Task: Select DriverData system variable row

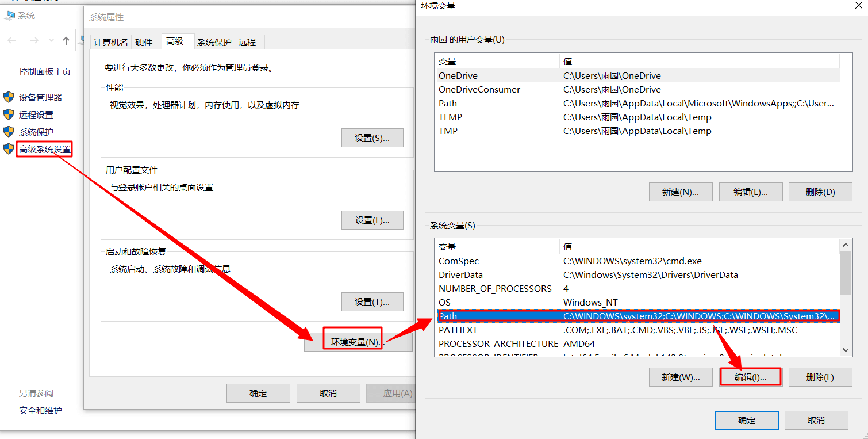Action: [637, 274]
